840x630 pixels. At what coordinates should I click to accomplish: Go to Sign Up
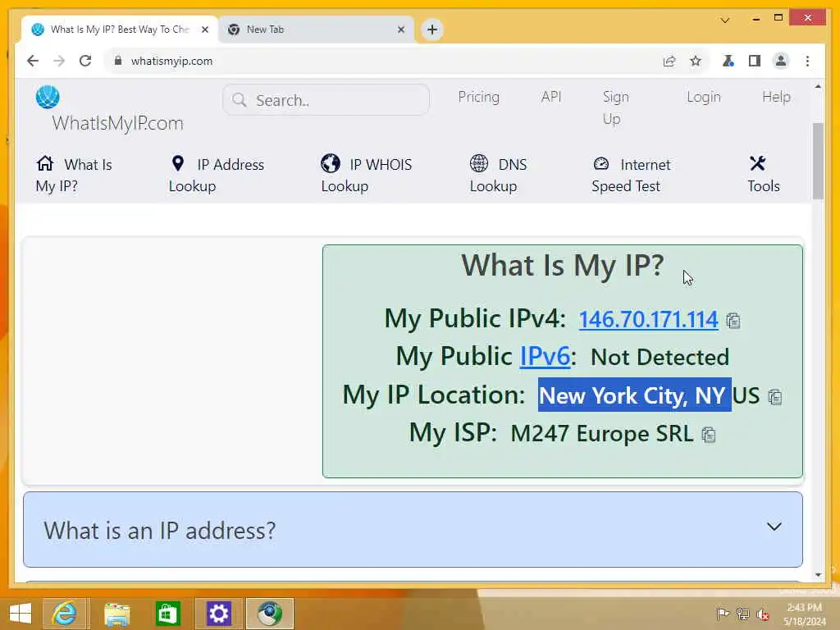tap(615, 107)
